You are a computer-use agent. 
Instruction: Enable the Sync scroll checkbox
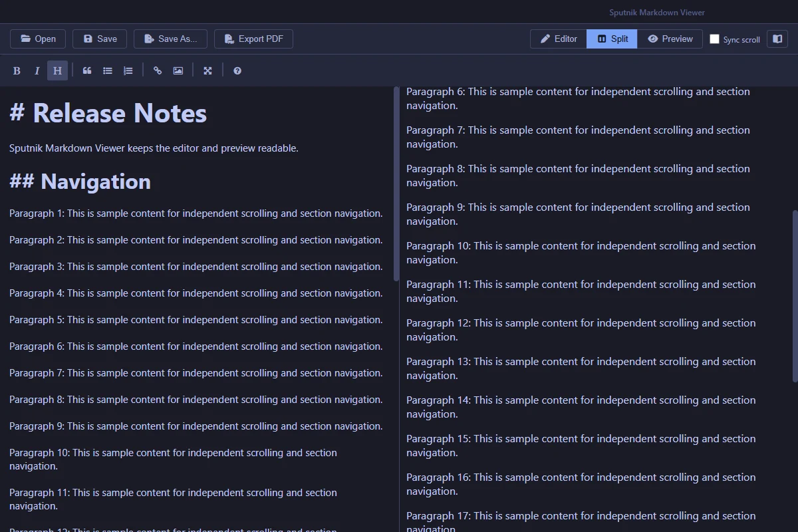(714, 39)
